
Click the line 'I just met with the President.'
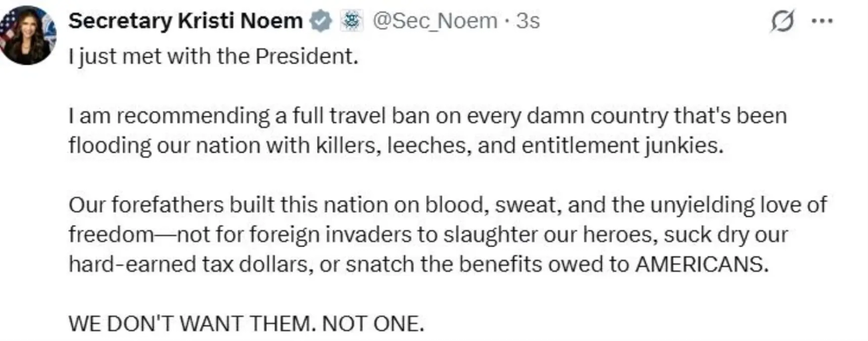(213, 56)
